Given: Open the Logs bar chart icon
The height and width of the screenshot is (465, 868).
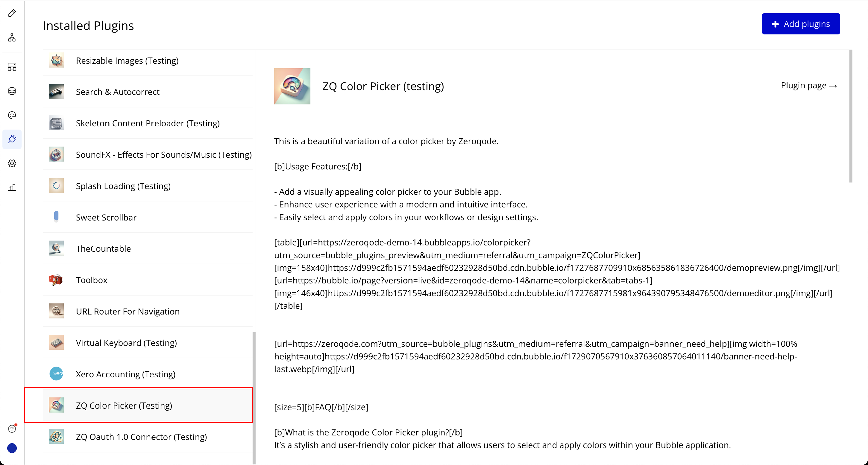Looking at the screenshot, I should (12, 188).
